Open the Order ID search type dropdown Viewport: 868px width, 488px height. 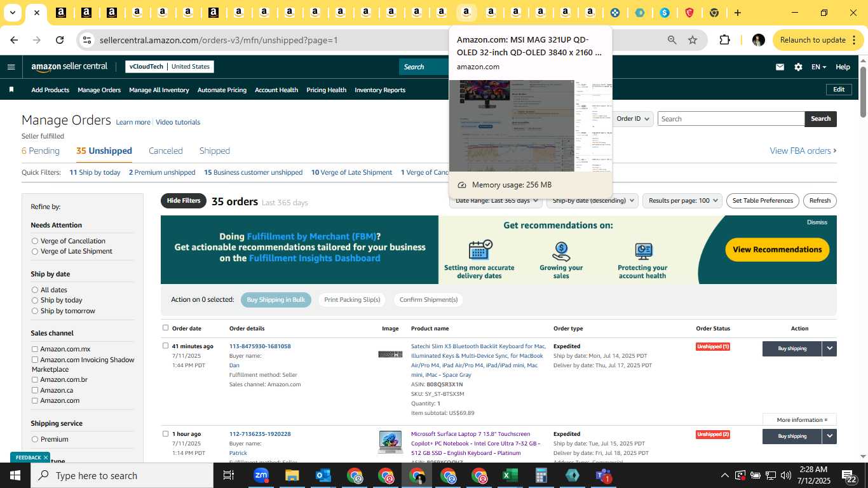632,119
